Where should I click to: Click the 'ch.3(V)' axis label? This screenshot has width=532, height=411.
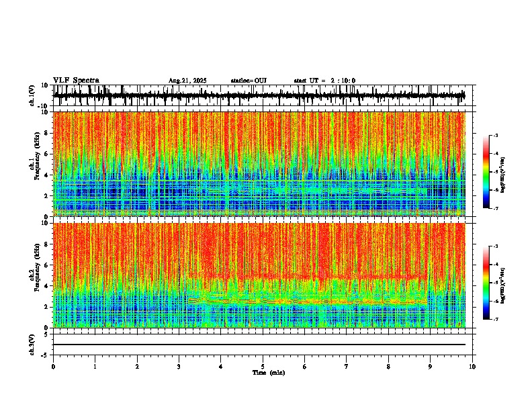coord(32,345)
